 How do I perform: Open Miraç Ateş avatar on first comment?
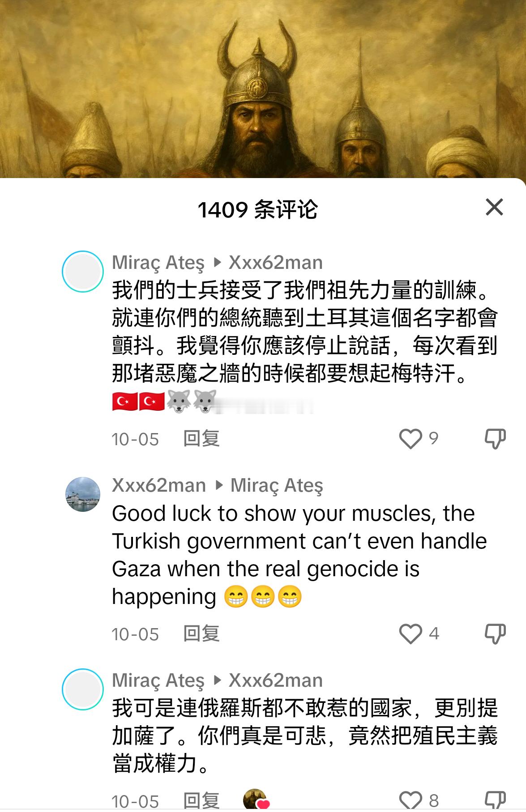click(x=83, y=272)
